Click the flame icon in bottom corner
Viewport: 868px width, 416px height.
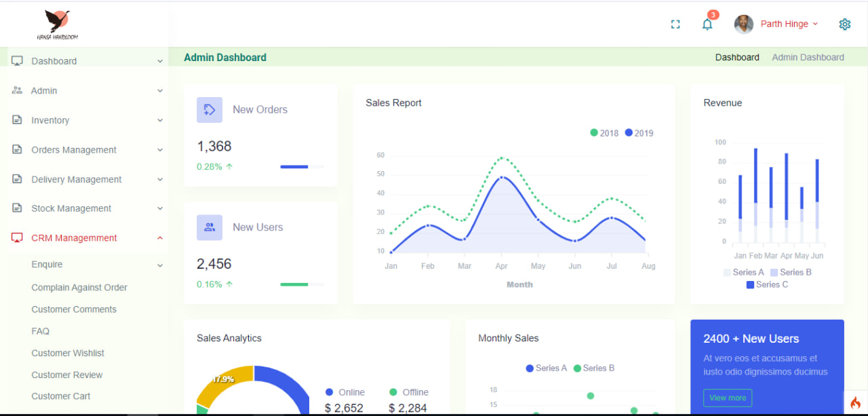pos(855,402)
